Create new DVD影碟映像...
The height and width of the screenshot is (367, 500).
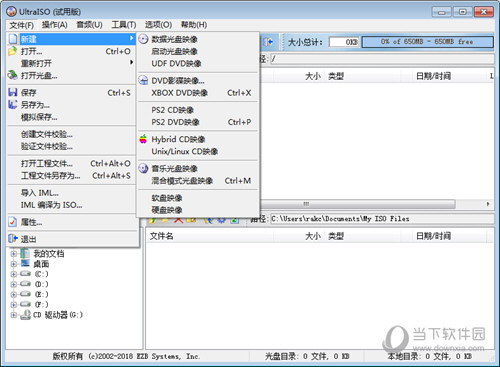click(198, 81)
